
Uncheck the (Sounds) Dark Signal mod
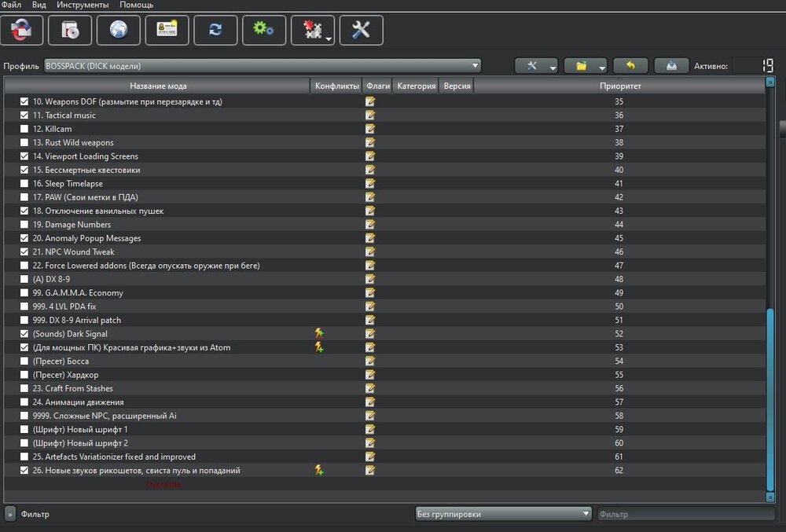[24, 334]
